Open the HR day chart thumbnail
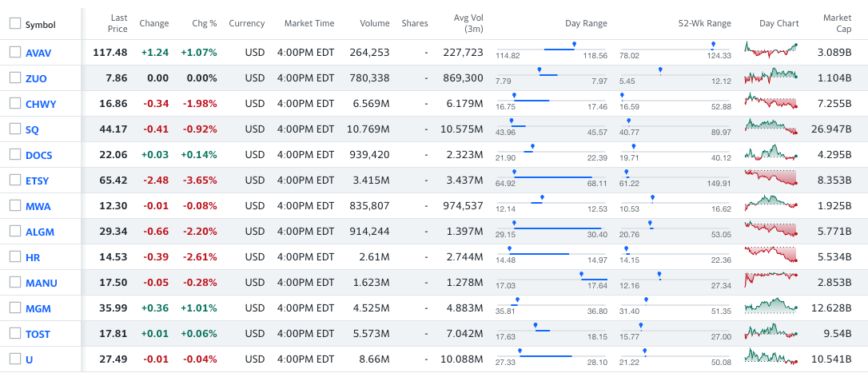This screenshot has width=868, height=381. coord(771,254)
